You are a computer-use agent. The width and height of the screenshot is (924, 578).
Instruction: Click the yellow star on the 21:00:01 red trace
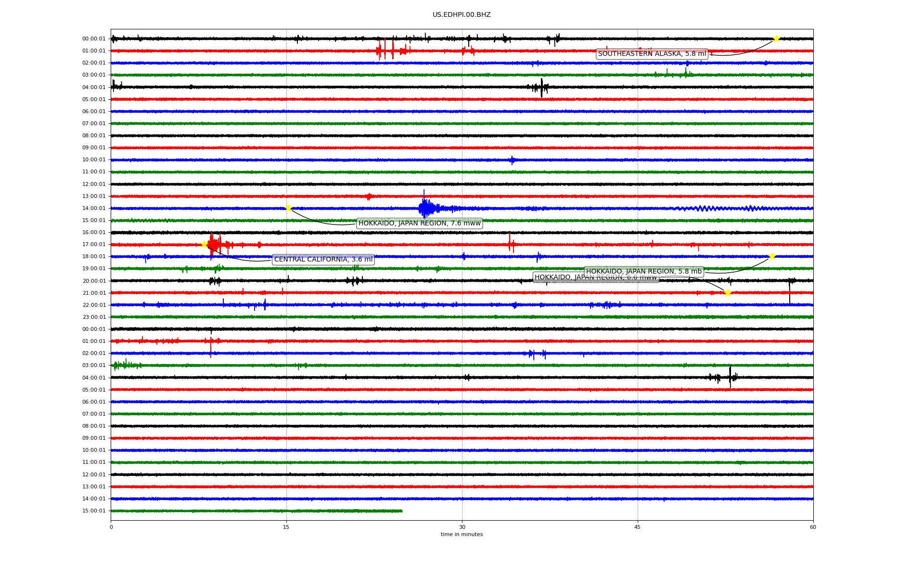pos(727,292)
